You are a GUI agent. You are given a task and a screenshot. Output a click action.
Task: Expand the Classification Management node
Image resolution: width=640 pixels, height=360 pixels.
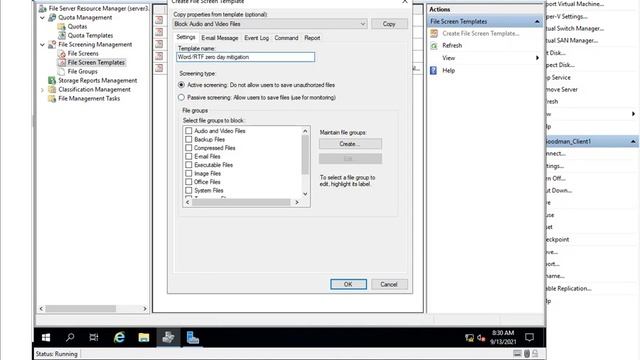[x=42, y=90]
